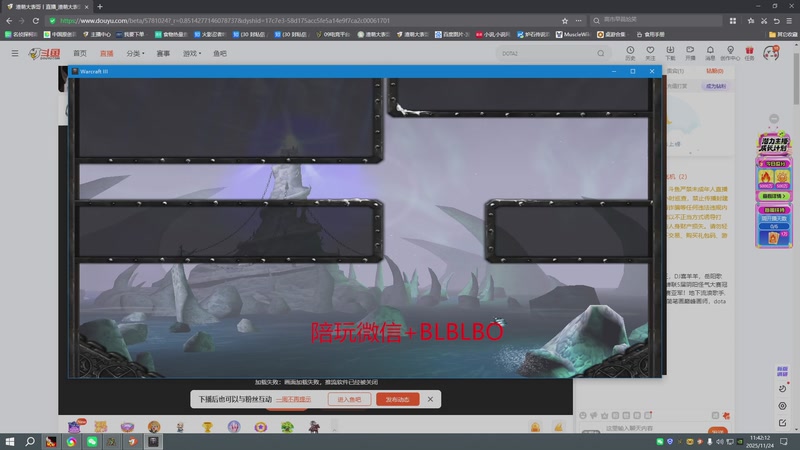This screenshot has height=450, width=800.
Task: Open the 关注 heart follow icon
Action: (650, 53)
